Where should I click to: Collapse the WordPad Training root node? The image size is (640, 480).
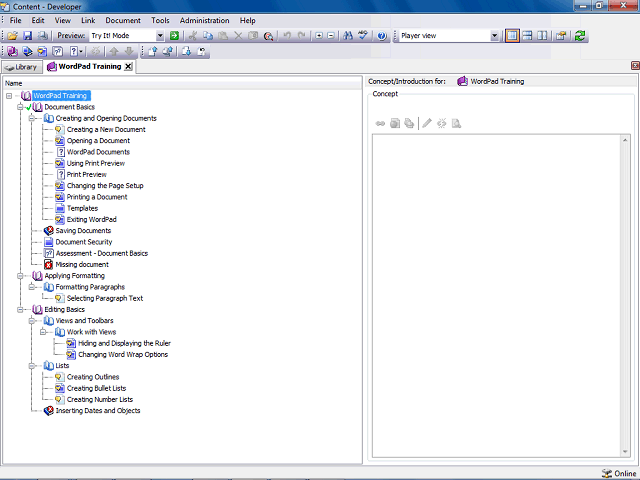click(x=9, y=96)
